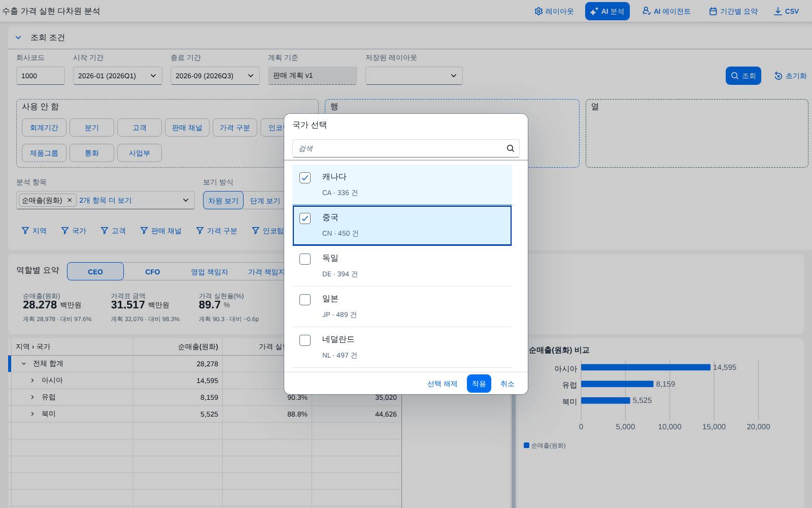Check the 독일 checkbox
The width and height of the screenshot is (812, 508).
point(305,259)
